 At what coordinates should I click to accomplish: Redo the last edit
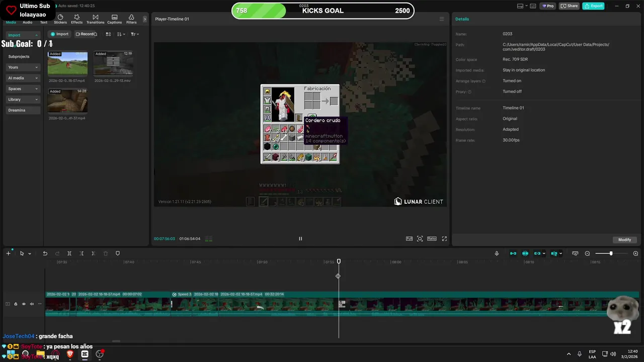click(57, 253)
